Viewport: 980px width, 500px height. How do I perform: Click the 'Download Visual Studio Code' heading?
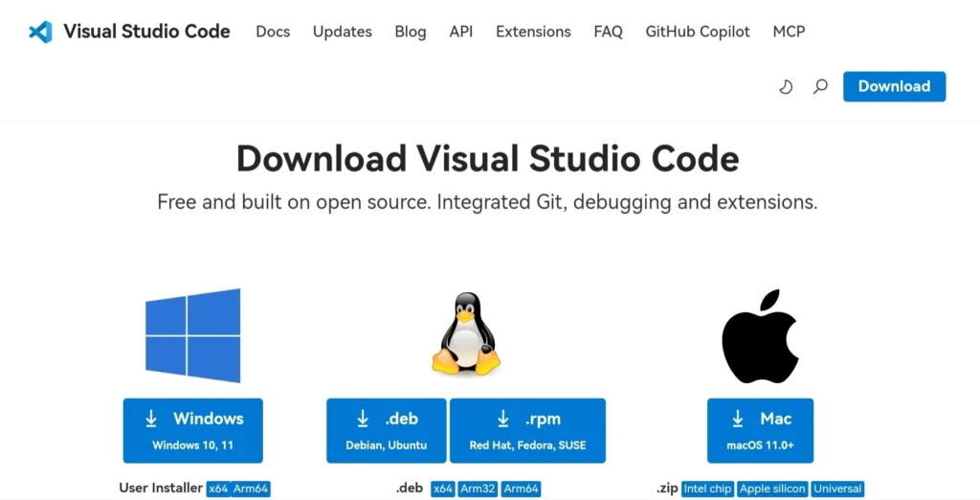[x=487, y=158]
